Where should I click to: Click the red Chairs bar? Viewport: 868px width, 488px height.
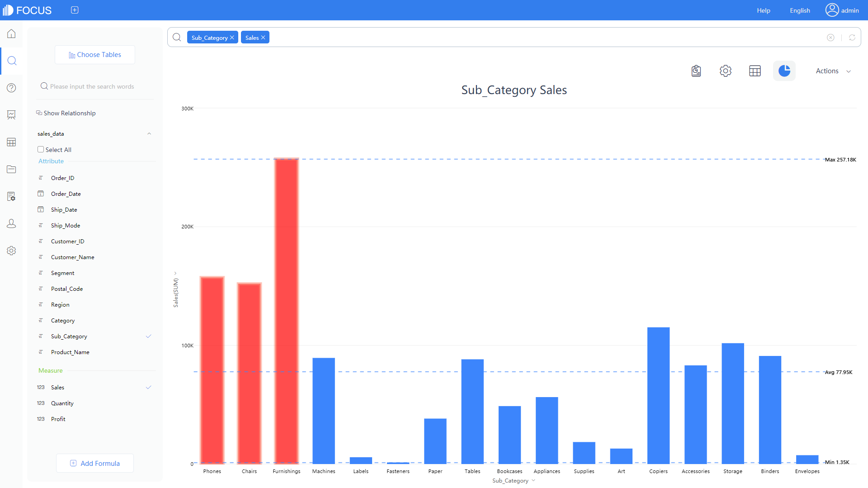[x=249, y=374]
